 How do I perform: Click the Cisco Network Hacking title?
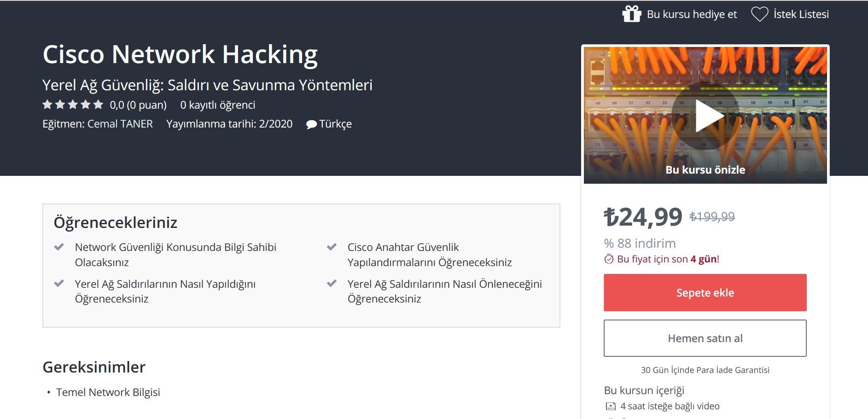pos(180,54)
